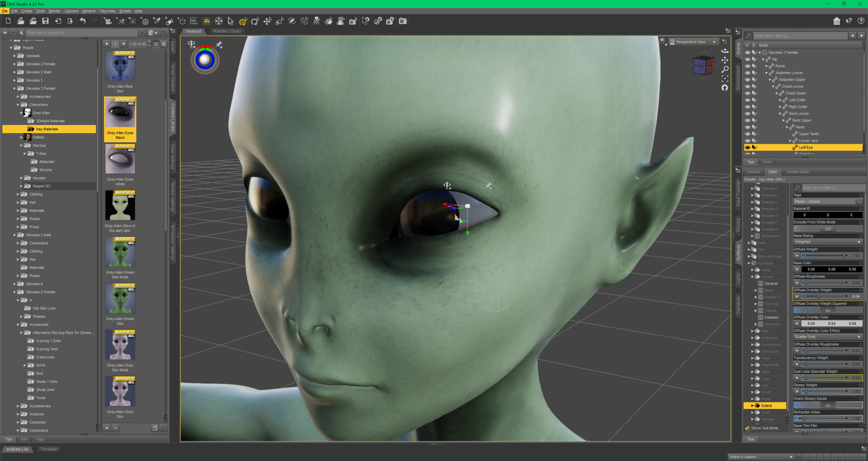Click the viewport frame selection icon
Screen dimensions: 868x461
coord(725,78)
